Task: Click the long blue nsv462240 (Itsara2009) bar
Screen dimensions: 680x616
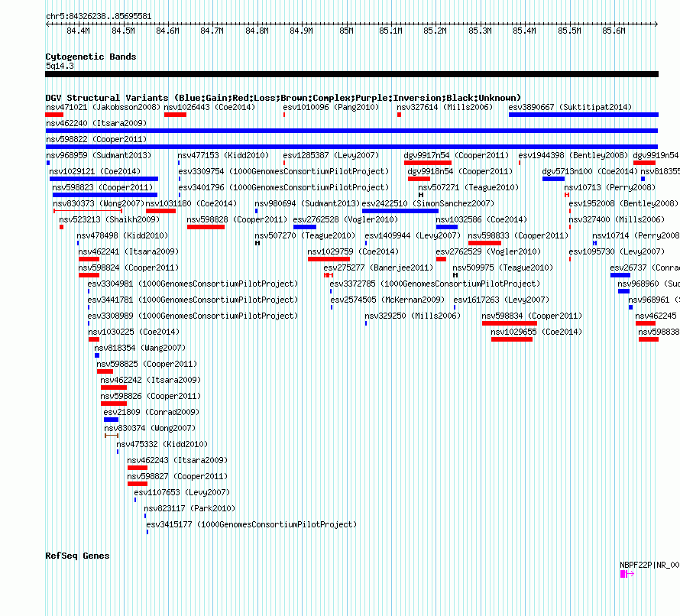Action: tap(351, 131)
